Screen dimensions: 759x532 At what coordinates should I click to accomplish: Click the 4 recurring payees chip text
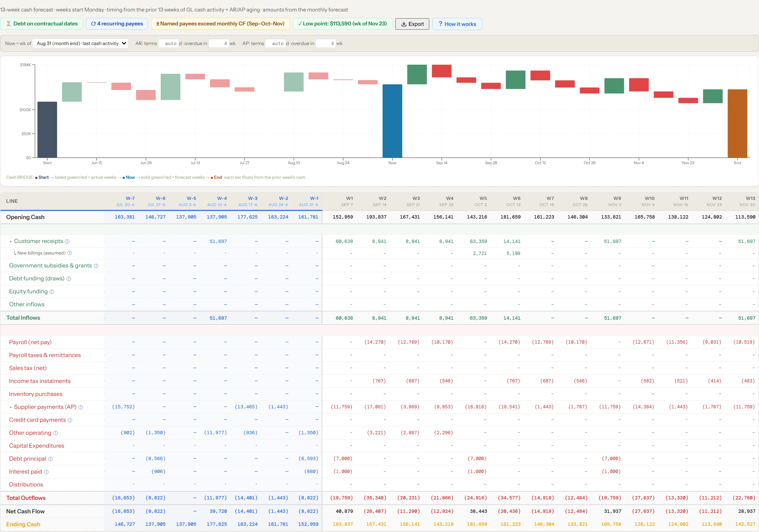(x=120, y=24)
